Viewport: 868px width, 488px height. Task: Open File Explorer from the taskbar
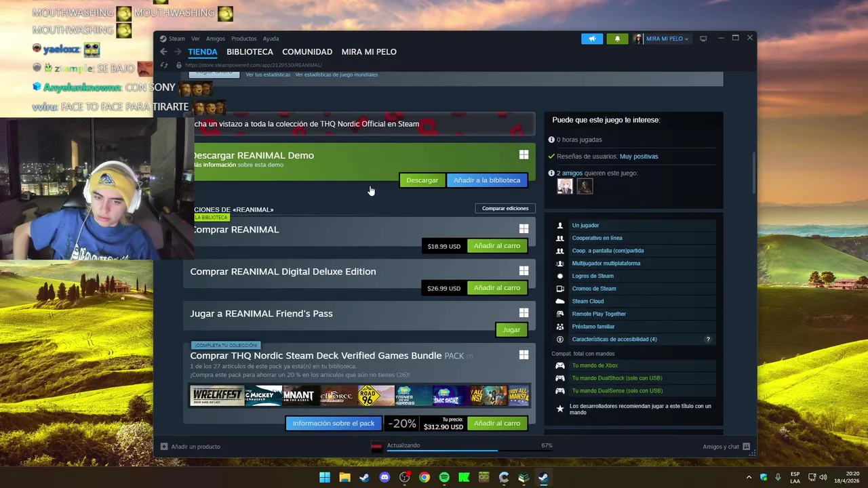[344, 477]
